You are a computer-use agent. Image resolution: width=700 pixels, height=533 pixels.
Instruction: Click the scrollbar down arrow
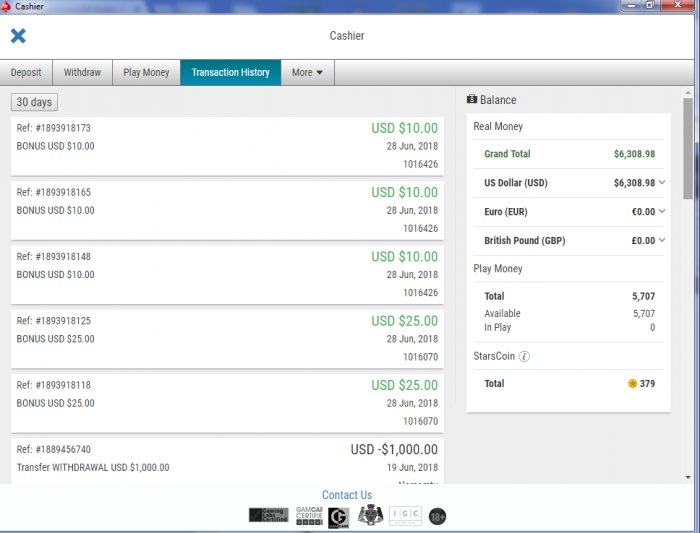coord(688,477)
